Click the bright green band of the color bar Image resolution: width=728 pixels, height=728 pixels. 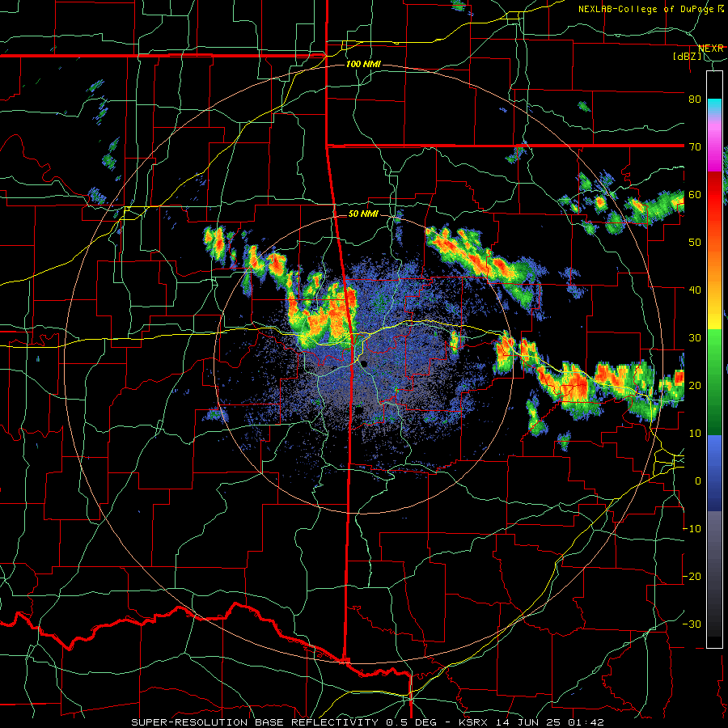pyautogui.click(x=714, y=347)
